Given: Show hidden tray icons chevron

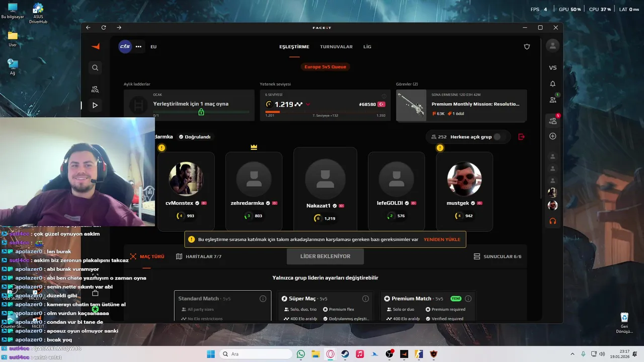Looking at the screenshot, I should (x=572, y=354).
